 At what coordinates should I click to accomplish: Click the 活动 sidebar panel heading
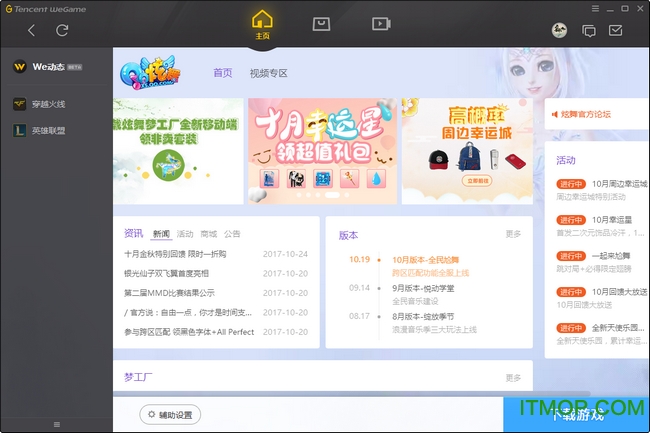point(566,160)
